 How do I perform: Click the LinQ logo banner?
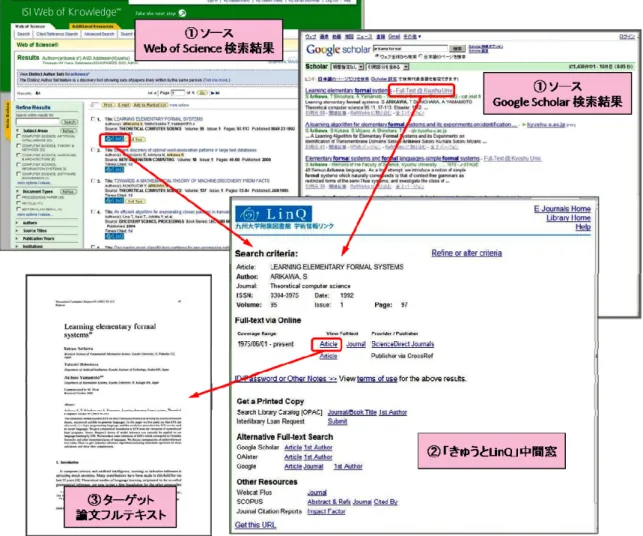pos(274,214)
